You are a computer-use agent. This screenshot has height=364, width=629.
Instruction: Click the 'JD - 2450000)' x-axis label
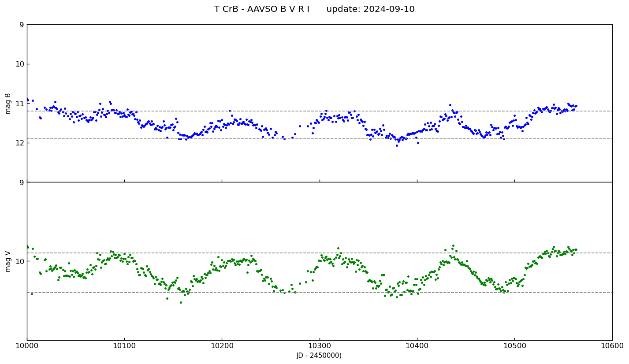[319, 356]
